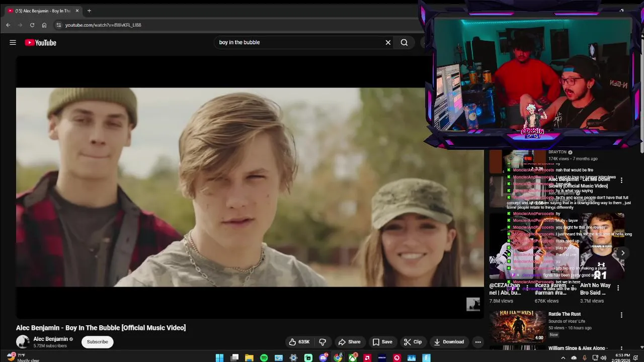Open the browser home button
Image resolution: width=644 pixels, height=362 pixels.
44,25
